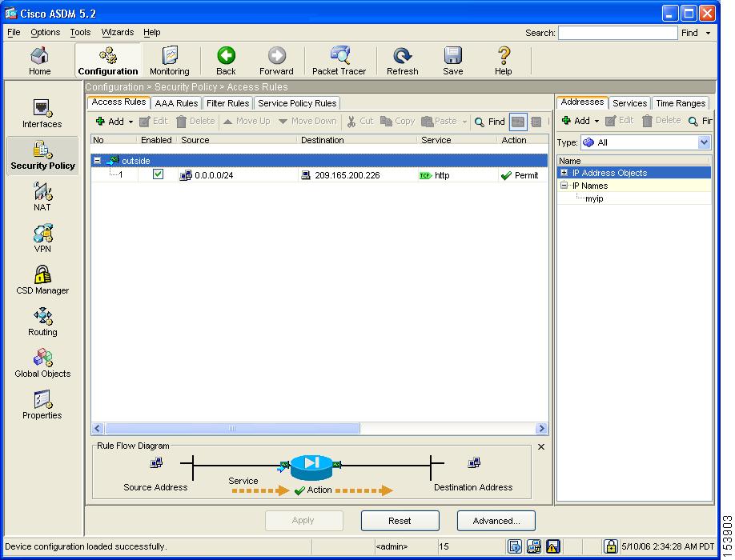
Task: Click the first blue status bar icon
Action: pos(515,546)
